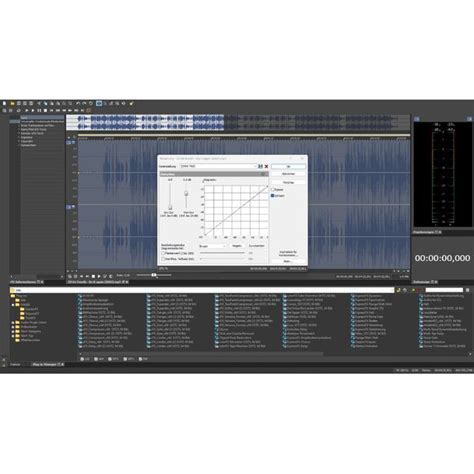Click tab at left of file tab
This screenshot has height=474, width=474.
tap(26, 282)
